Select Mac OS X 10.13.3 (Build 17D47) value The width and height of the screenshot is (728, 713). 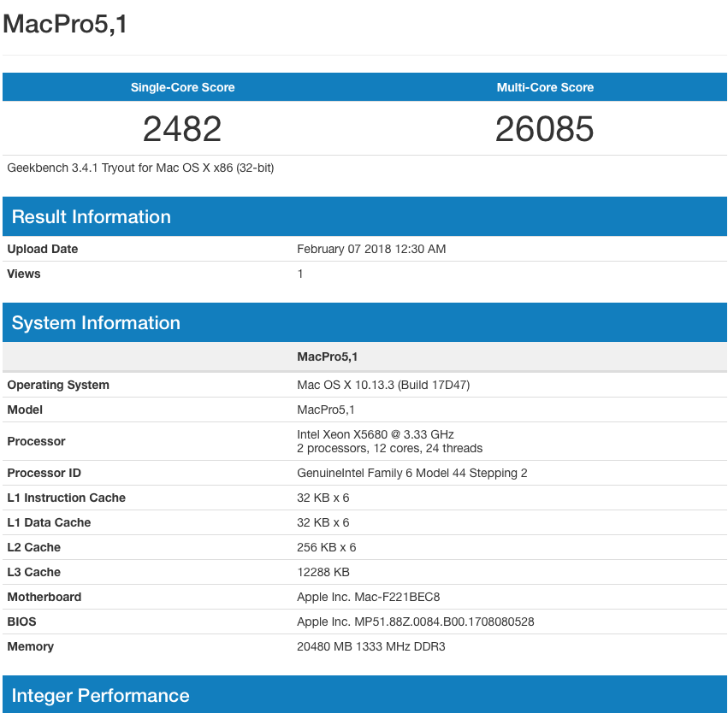383,385
